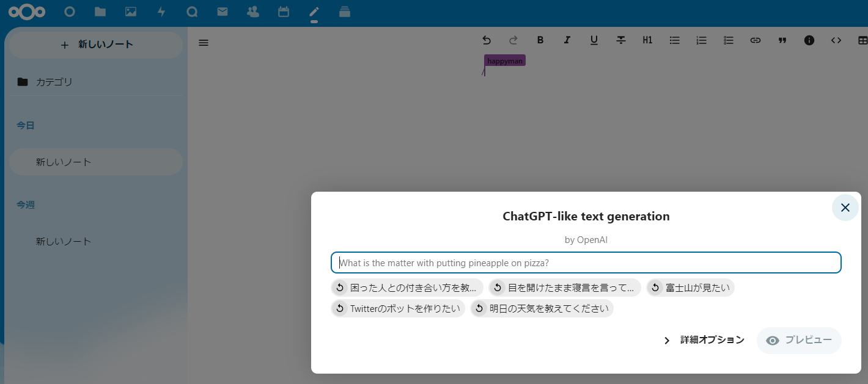Toggle strikethrough formatting
The width and height of the screenshot is (868, 384).
point(621,40)
